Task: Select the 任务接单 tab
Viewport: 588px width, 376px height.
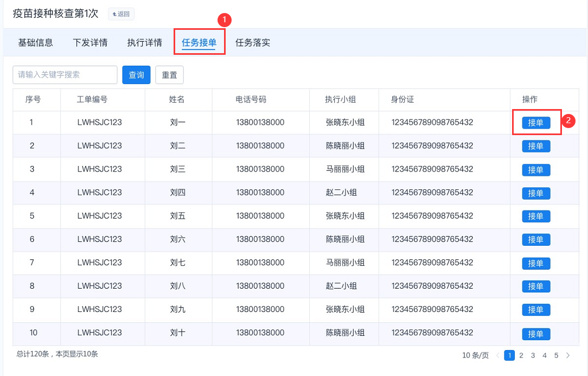Action: [x=199, y=43]
